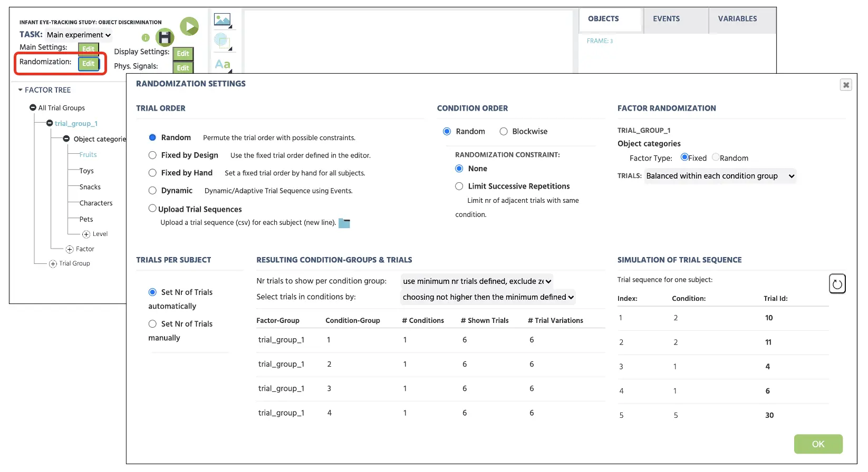Click Edit next to Main Settings
Image resolution: width=868 pixels, height=472 pixels.
pos(88,49)
